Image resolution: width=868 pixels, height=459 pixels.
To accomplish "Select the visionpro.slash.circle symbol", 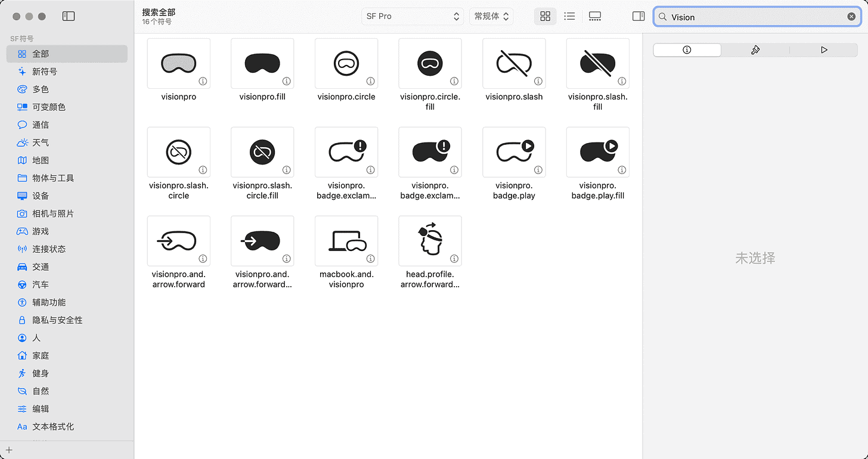I will (x=179, y=152).
